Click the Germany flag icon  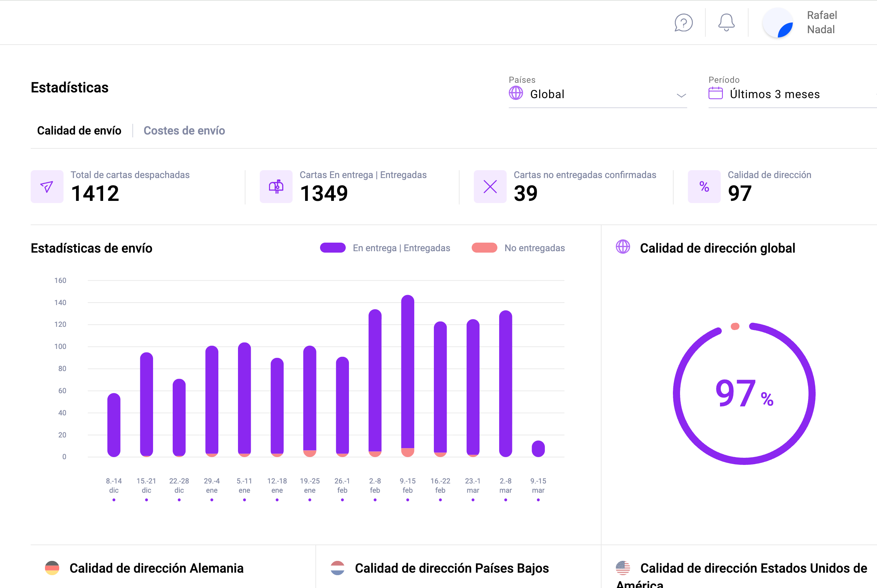pos(52,568)
